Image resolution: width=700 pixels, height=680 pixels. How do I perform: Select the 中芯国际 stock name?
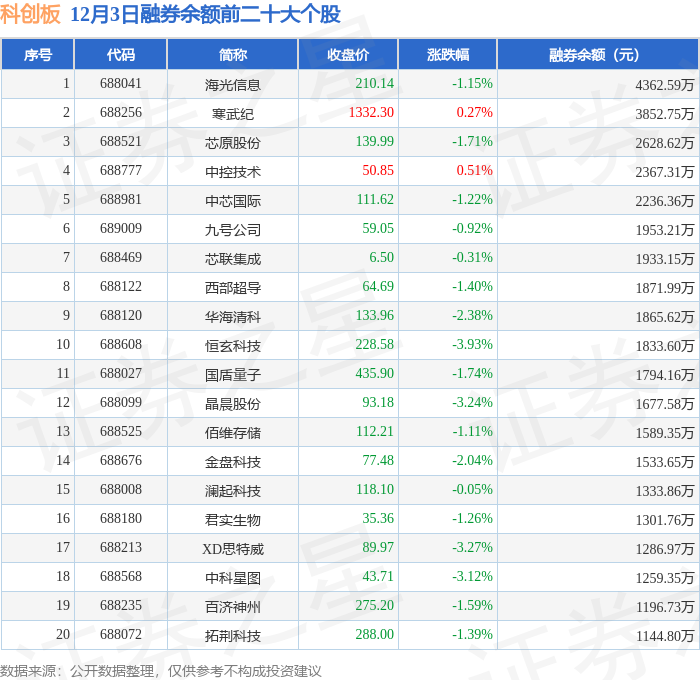click(x=233, y=200)
